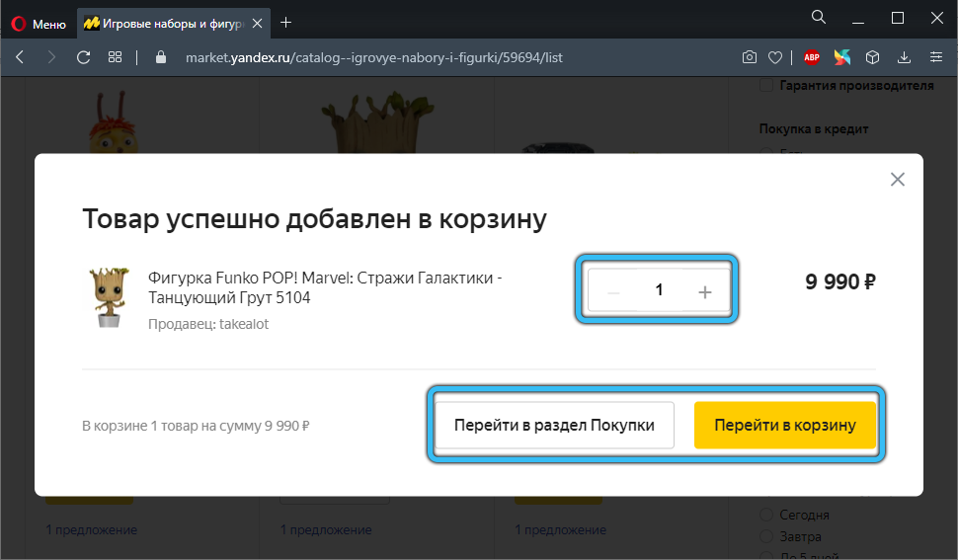Click Перейти в корзину button
The width and height of the screenshot is (958, 560).
click(x=784, y=425)
